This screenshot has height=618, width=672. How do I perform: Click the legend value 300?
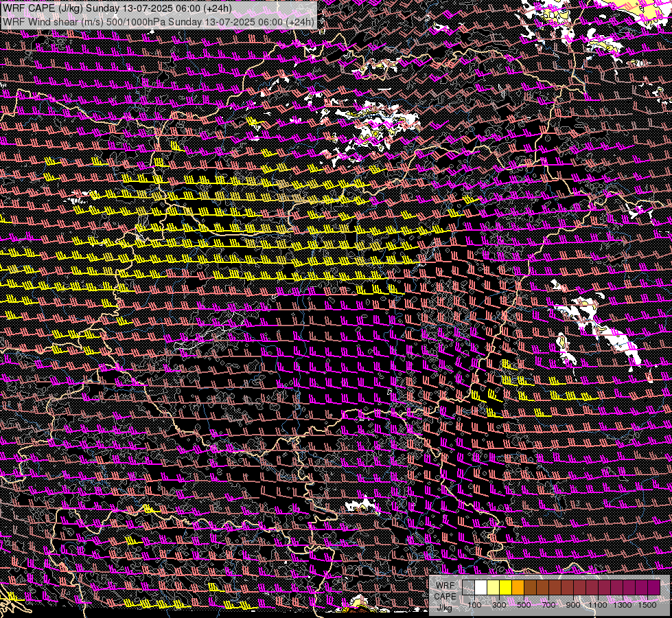click(499, 605)
